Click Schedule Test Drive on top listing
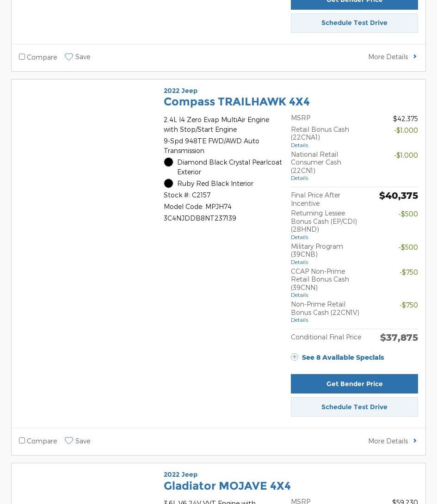437x504 pixels. 354,23
